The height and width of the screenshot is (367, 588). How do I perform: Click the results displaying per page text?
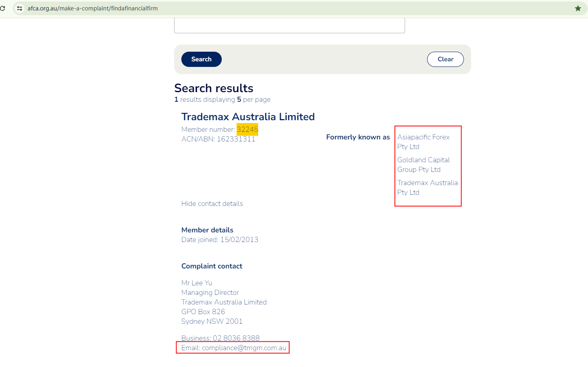tap(223, 99)
